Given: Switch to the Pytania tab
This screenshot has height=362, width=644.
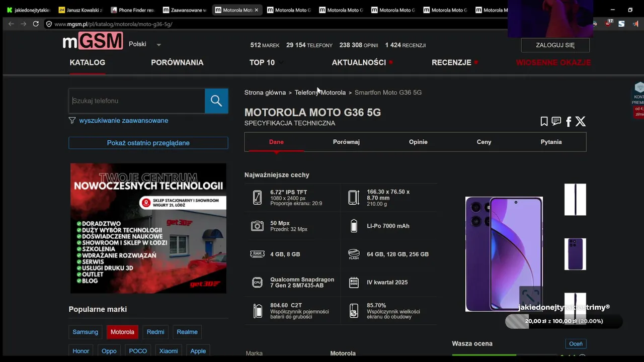Looking at the screenshot, I should pyautogui.click(x=551, y=142).
